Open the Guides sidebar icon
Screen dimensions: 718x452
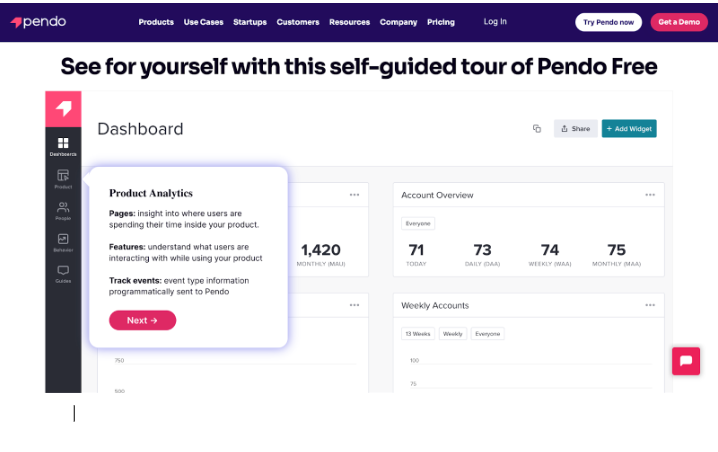point(63,273)
